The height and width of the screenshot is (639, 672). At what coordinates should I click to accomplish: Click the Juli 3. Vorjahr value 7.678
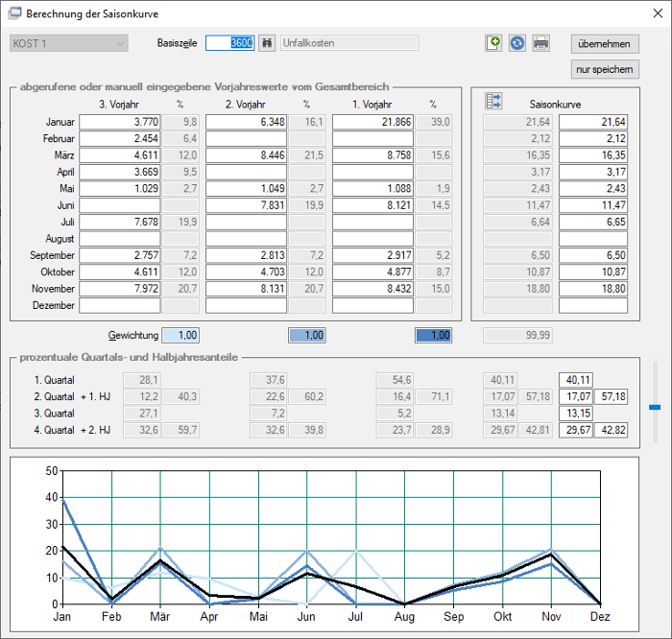(x=120, y=223)
